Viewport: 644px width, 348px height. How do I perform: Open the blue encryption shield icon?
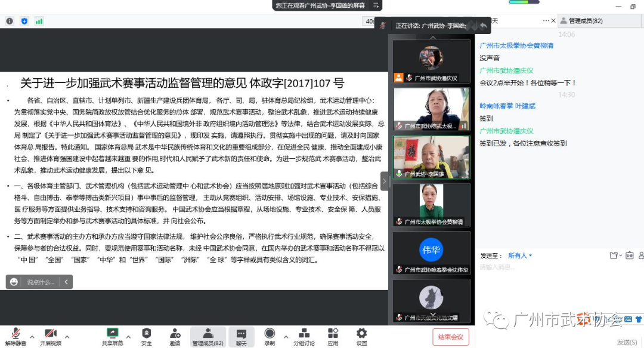(x=24, y=21)
